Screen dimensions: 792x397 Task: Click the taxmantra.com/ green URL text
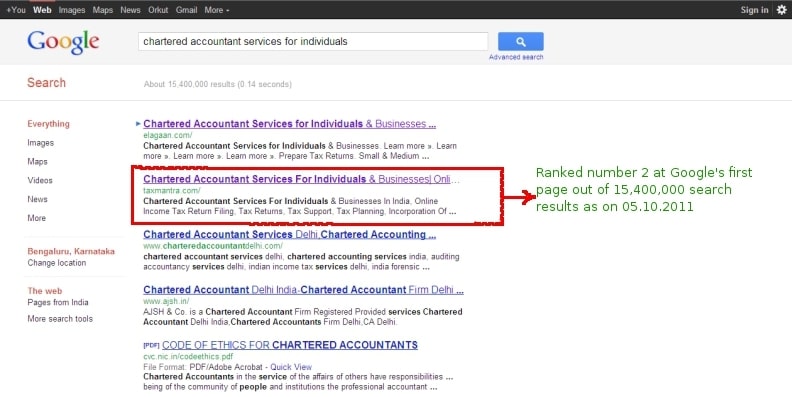click(x=172, y=190)
